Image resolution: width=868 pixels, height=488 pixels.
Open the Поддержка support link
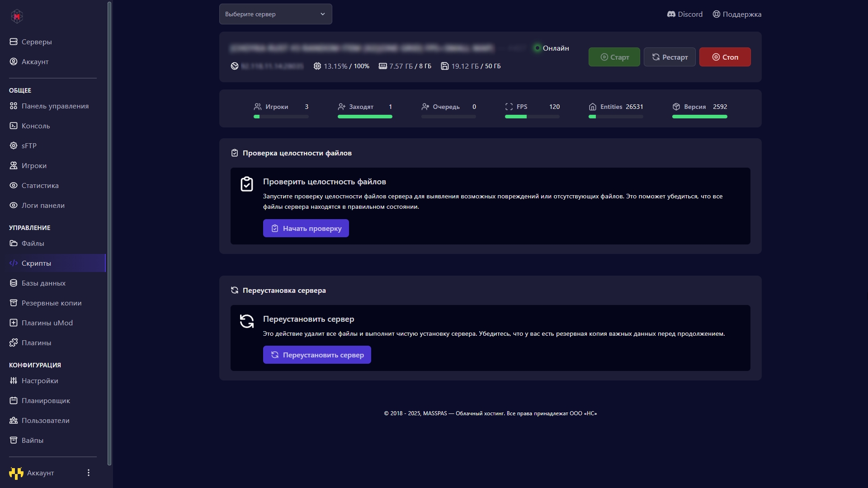pos(737,14)
